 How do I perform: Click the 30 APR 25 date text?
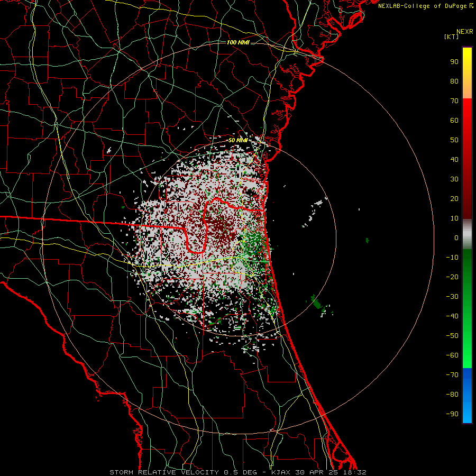point(316,472)
